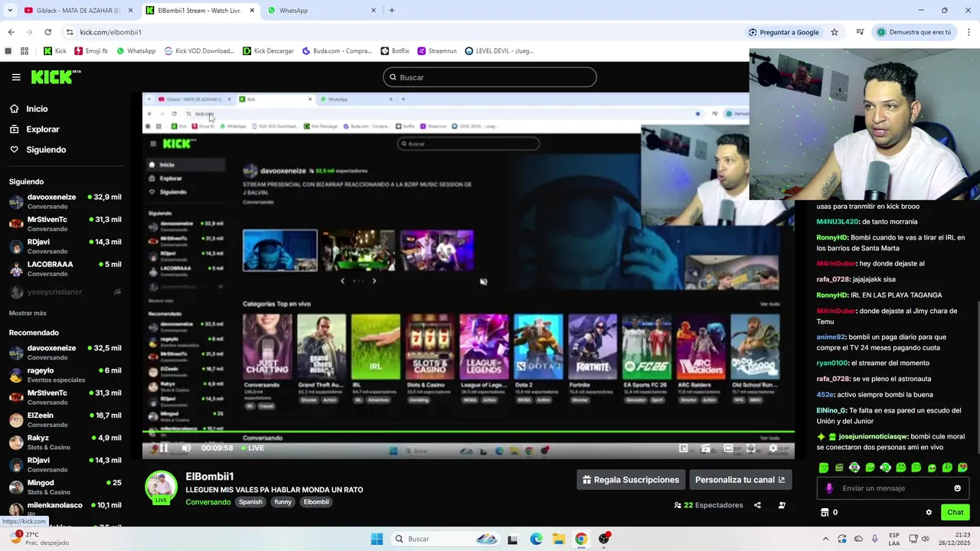Open player settings gear icon
The image size is (980, 551).
(x=773, y=448)
